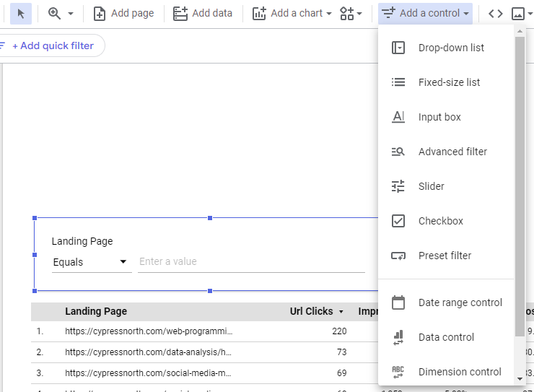Click the web-programming landing page URL row

click(149, 331)
